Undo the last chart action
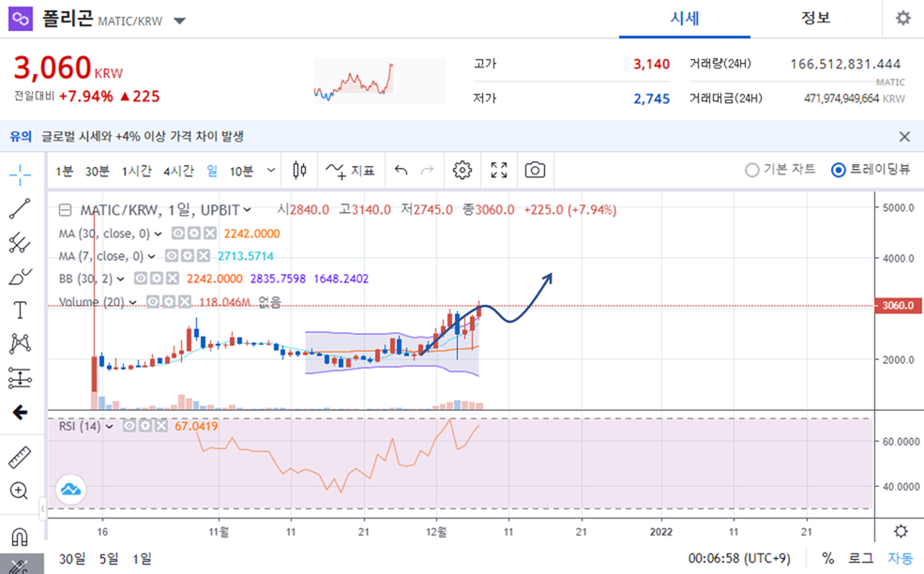Screen dimensions: 924x574 (401, 171)
